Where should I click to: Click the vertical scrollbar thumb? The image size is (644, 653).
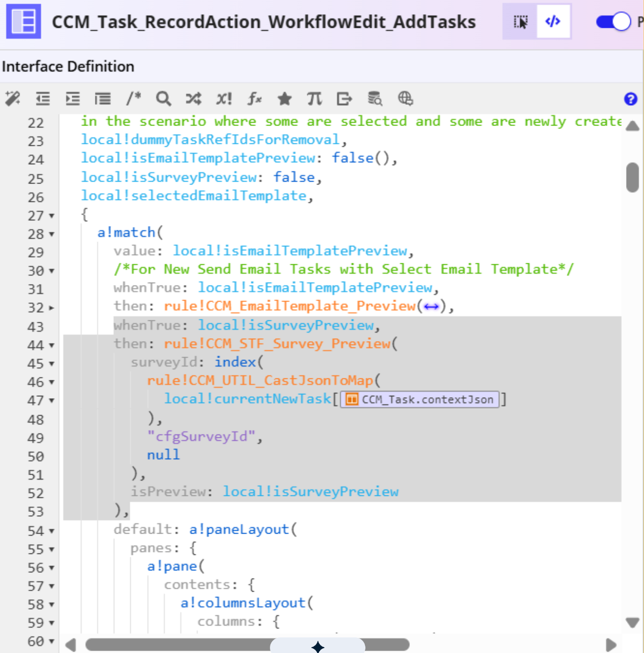click(x=633, y=177)
